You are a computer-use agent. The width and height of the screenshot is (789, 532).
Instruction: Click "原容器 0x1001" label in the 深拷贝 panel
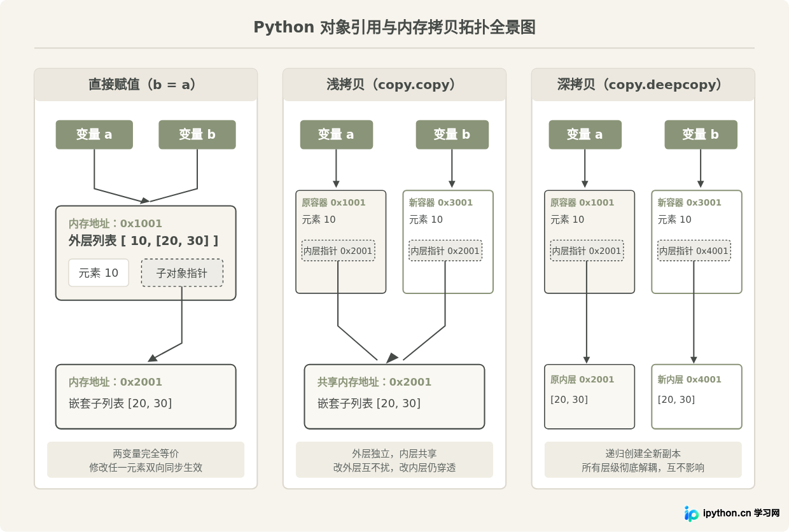coord(582,203)
